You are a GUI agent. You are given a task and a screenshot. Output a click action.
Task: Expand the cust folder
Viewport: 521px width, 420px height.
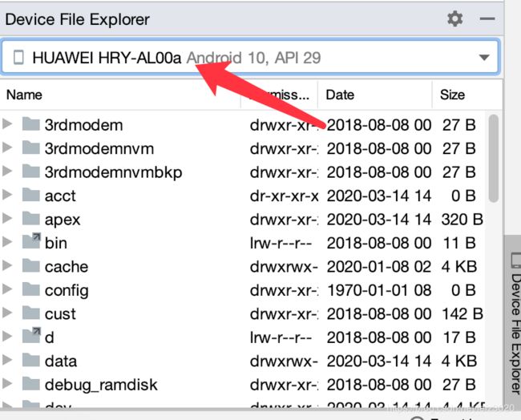[7, 313]
